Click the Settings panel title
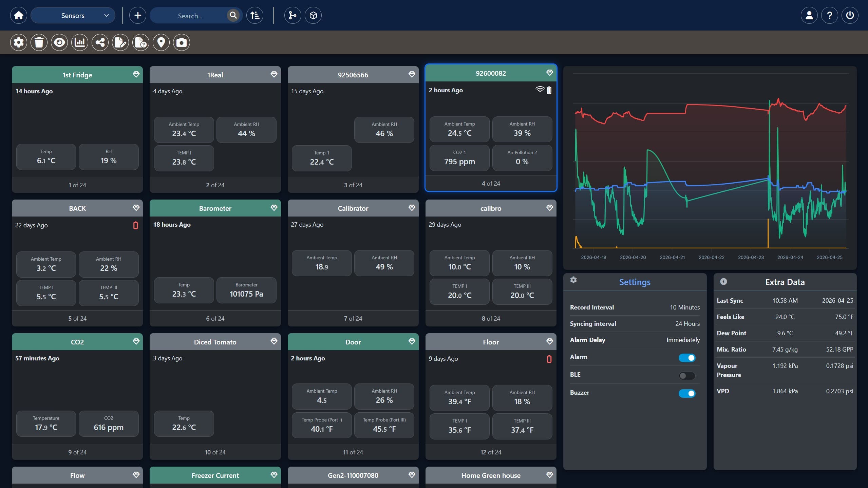This screenshot has width=868, height=488. (635, 282)
